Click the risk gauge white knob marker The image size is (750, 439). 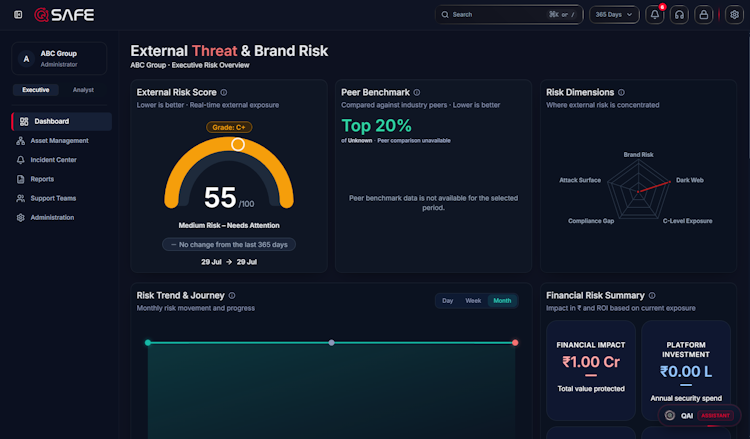click(x=238, y=144)
